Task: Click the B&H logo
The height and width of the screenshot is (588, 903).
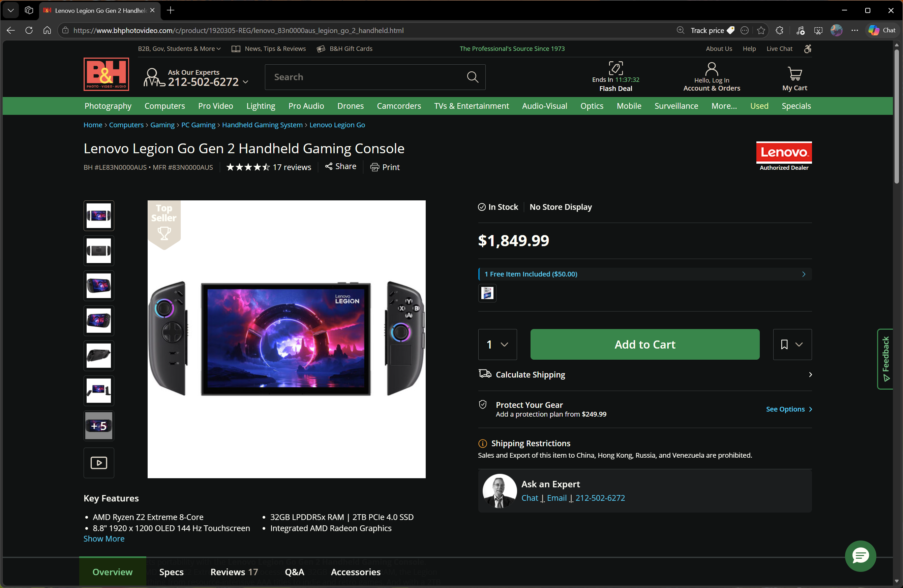Action: [x=106, y=74]
